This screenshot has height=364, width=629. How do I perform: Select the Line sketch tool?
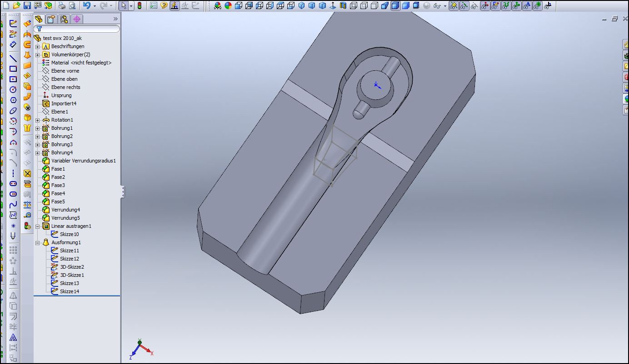pos(13,59)
